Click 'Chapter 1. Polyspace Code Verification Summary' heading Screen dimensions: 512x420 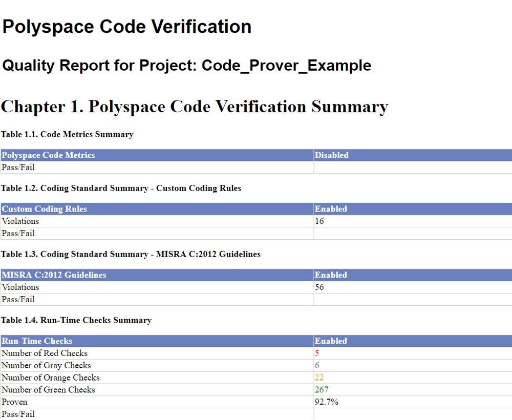tap(195, 107)
